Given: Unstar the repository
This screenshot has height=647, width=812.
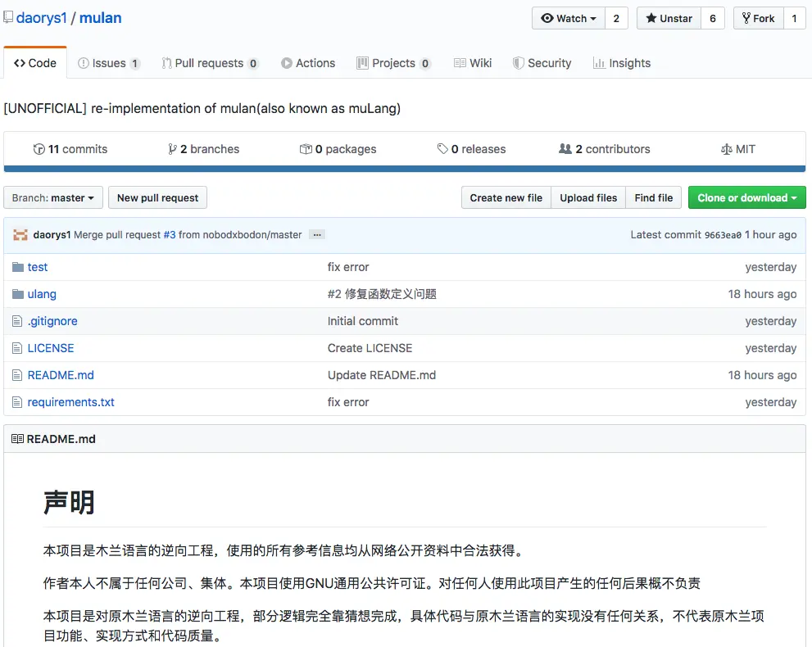Looking at the screenshot, I should (x=669, y=19).
